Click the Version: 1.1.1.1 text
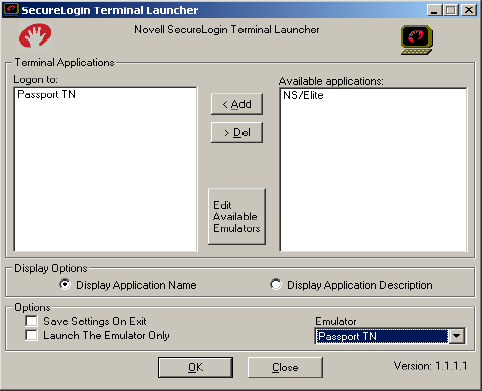The height and width of the screenshot is (391, 482). [430, 366]
